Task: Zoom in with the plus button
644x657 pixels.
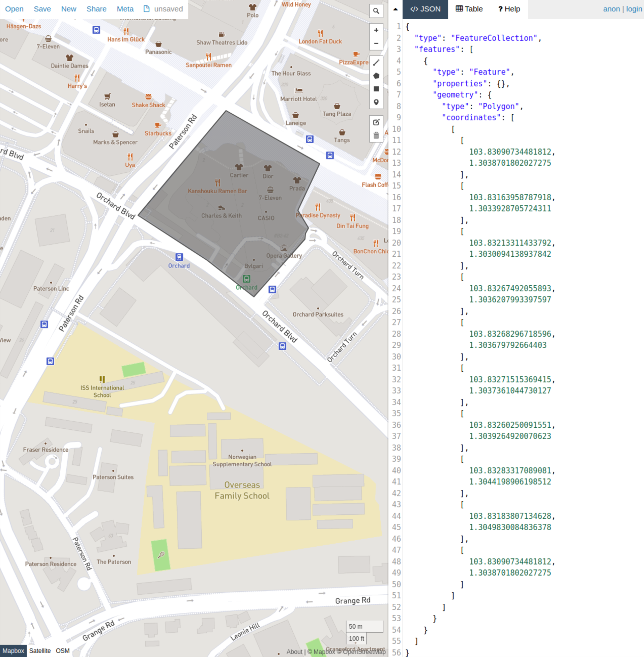Action: click(x=376, y=30)
